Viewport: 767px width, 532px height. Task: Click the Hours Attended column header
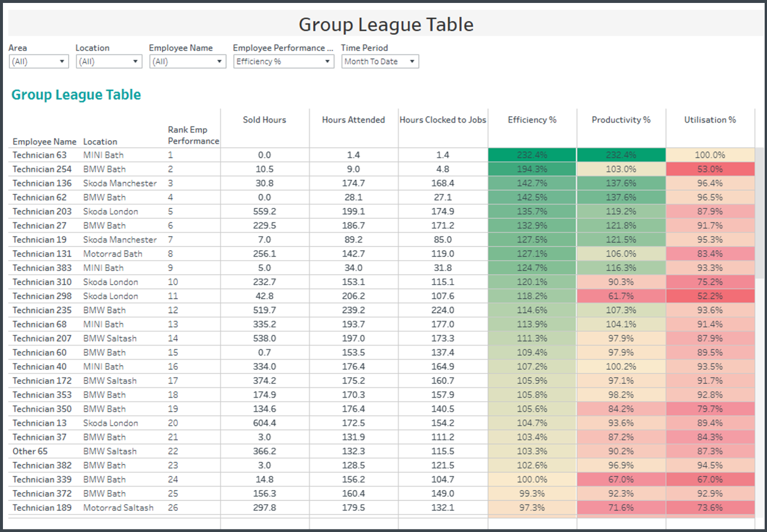[x=353, y=120]
